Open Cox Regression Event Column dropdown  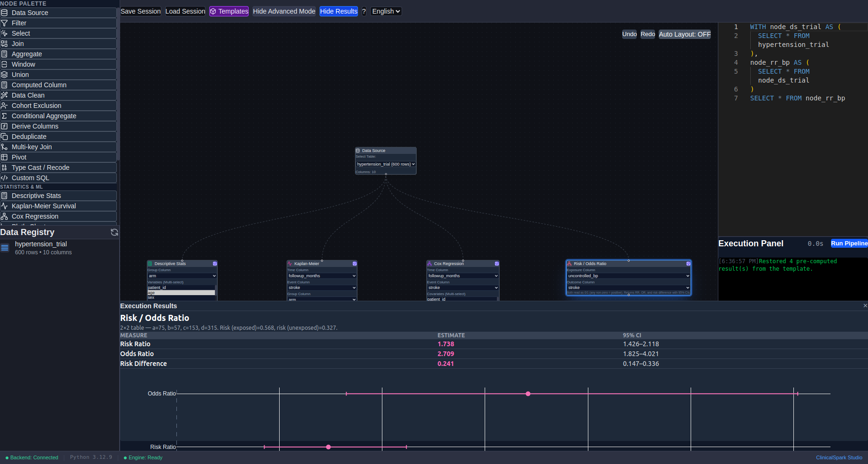point(463,288)
